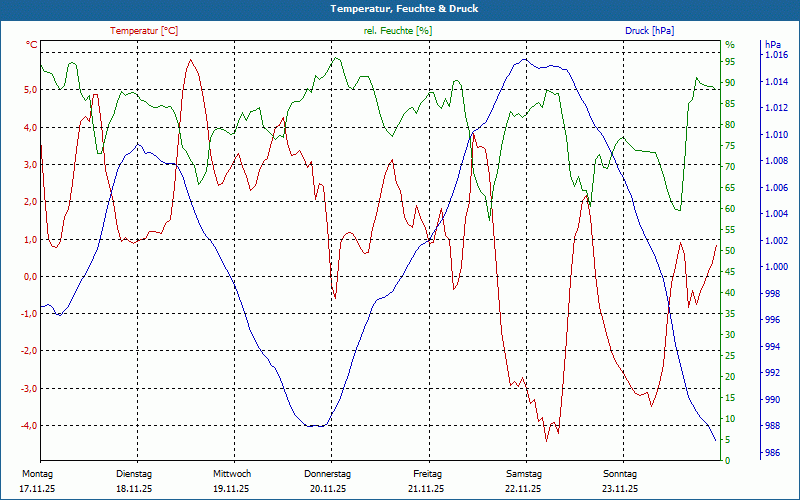The width and height of the screenshot is (800, 500).
Task: Click the '85' humidity axis value
Action: coord(730,104)
